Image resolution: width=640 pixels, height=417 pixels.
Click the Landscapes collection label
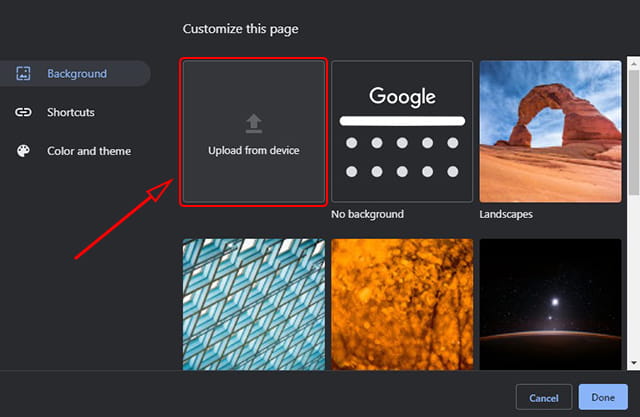[x=506, y=214]
